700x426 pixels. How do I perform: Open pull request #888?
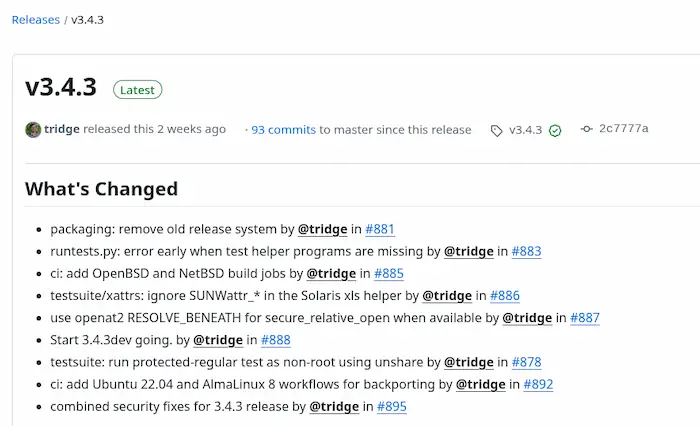276,340
